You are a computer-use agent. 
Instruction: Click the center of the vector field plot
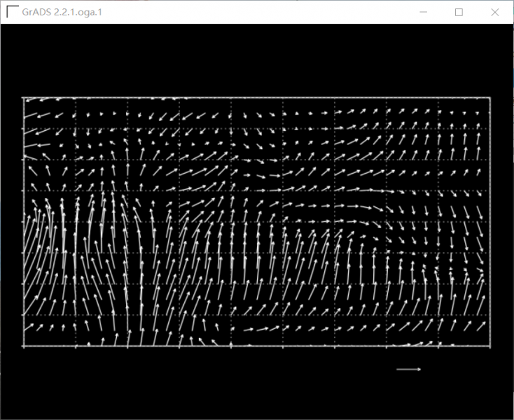tap(256, 222)
